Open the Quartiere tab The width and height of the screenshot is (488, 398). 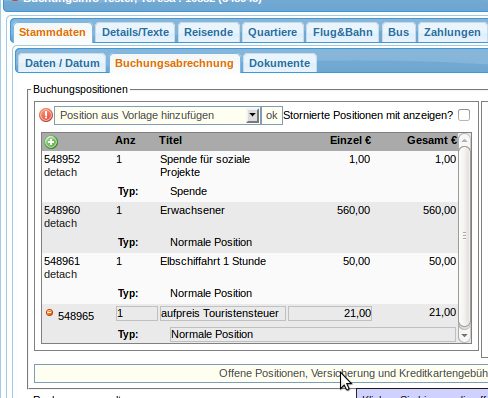click(273, 32)
